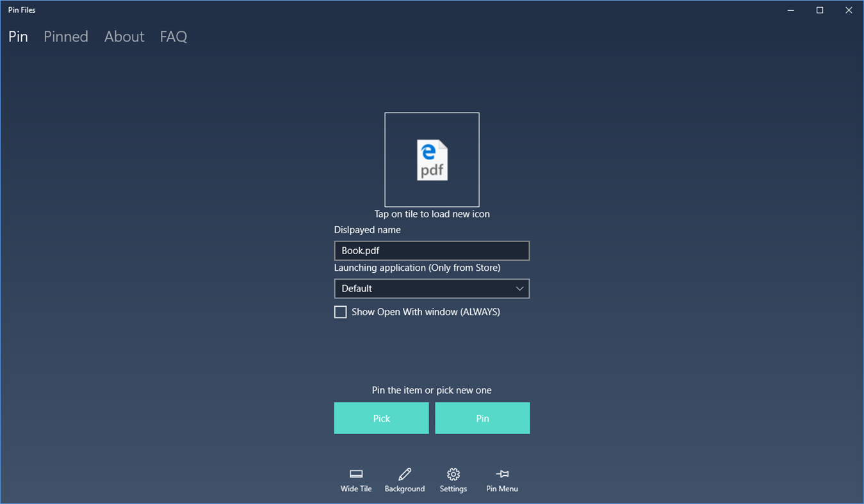Screen dimensions: 864x504
Task: Enable Show Open With window option
Action: pyautogui.click(x=340, y=312)
